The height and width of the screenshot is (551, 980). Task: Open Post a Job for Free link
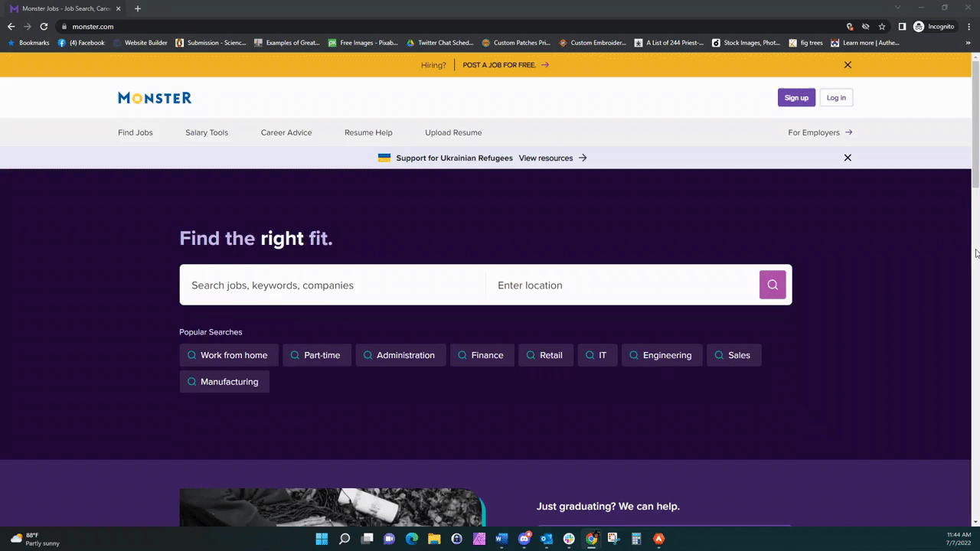506,65
